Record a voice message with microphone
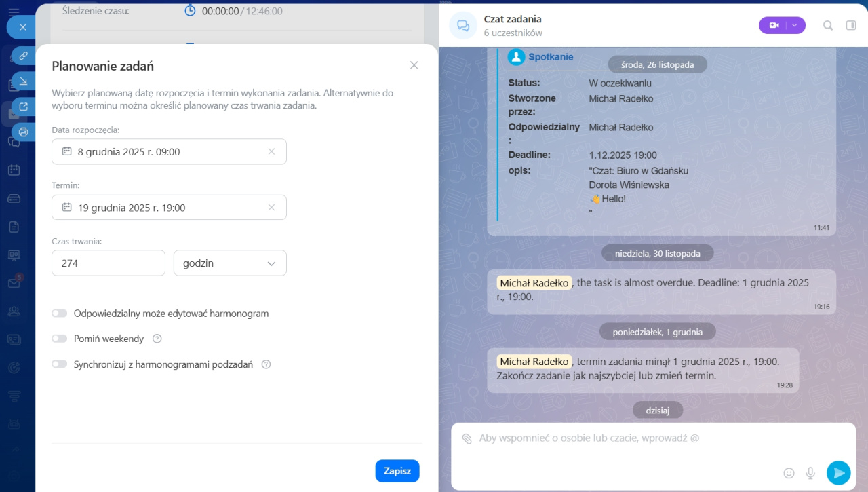Screen dimensions: 868x492 click(x=810, y=473)
